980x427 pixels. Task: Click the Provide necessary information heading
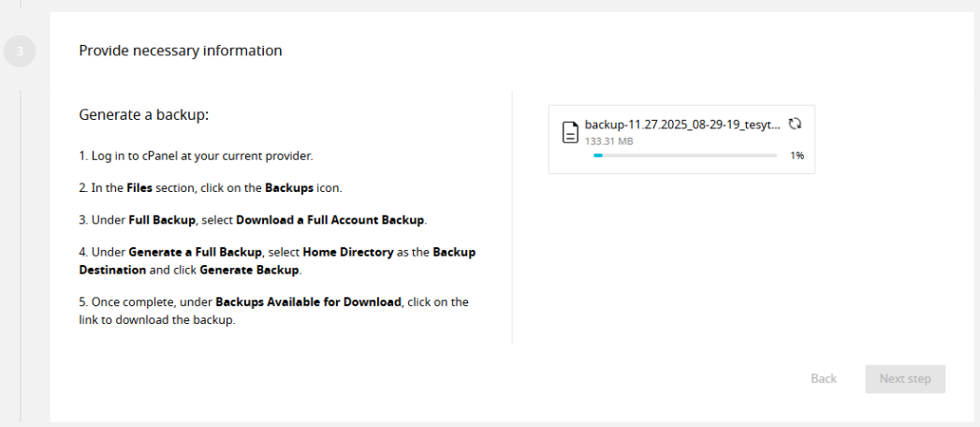[x=181, y=51]
